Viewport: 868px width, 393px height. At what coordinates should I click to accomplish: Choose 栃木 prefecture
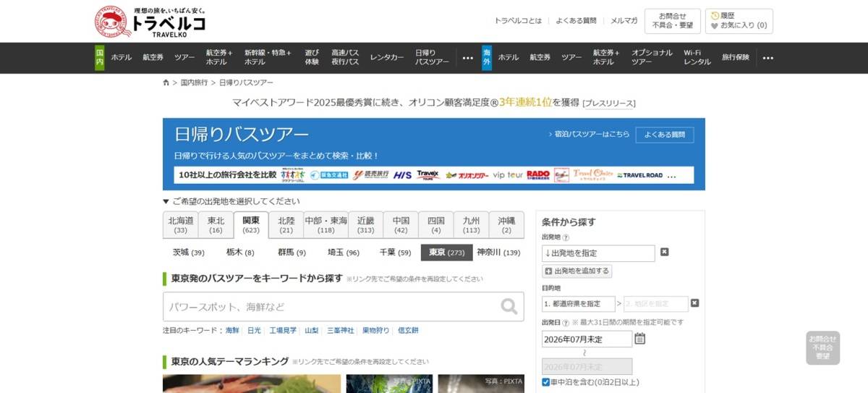tap(240, 253)
